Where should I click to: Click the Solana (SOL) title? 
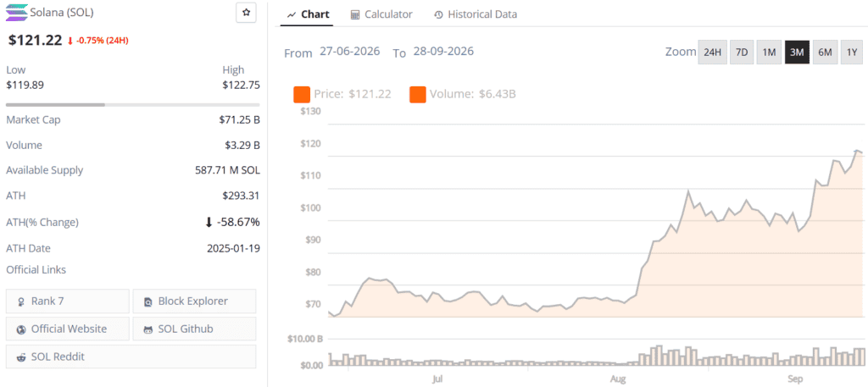click(x=61, y=12)
